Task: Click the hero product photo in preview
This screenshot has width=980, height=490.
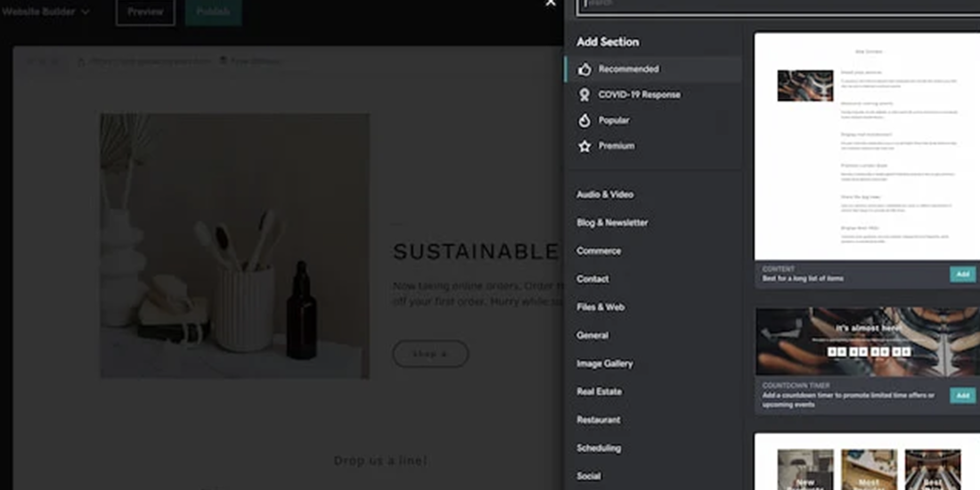Action: 234,246
